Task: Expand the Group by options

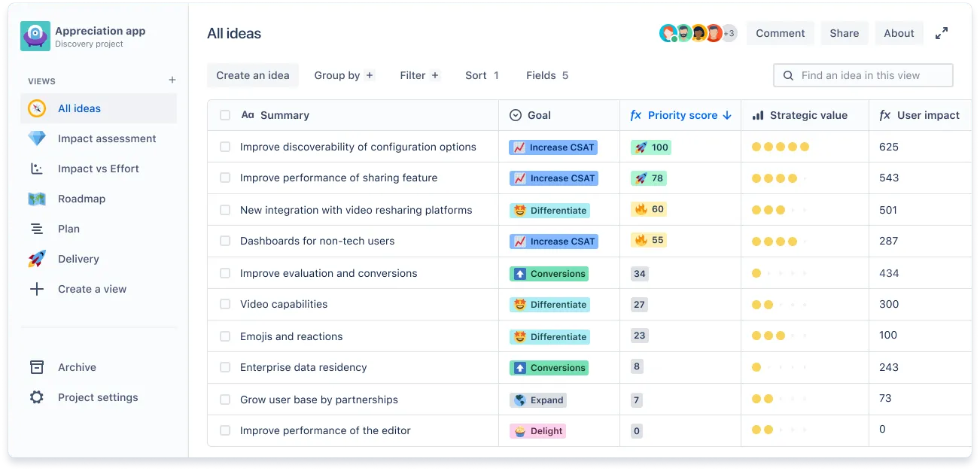Action: [x=344, y=75]
